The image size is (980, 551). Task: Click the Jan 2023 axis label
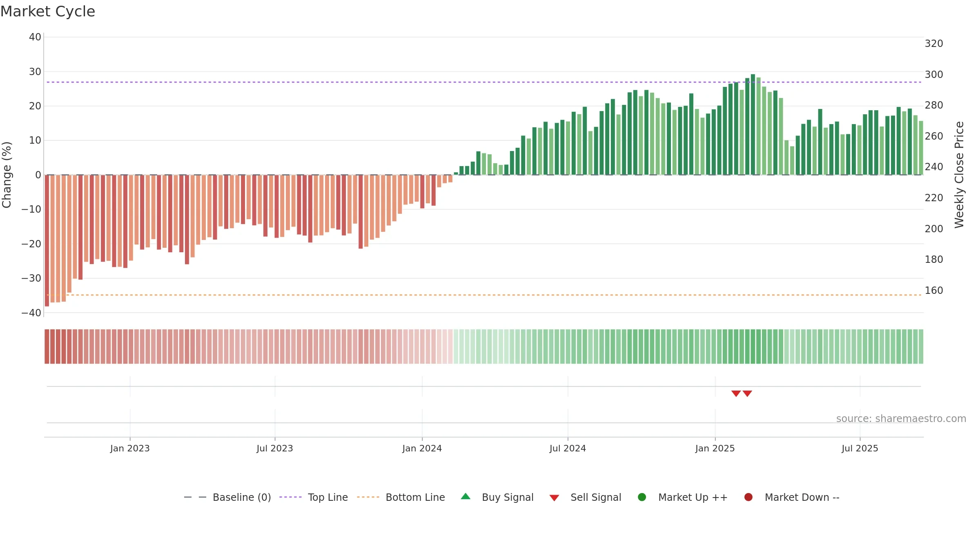pos(130,449)
